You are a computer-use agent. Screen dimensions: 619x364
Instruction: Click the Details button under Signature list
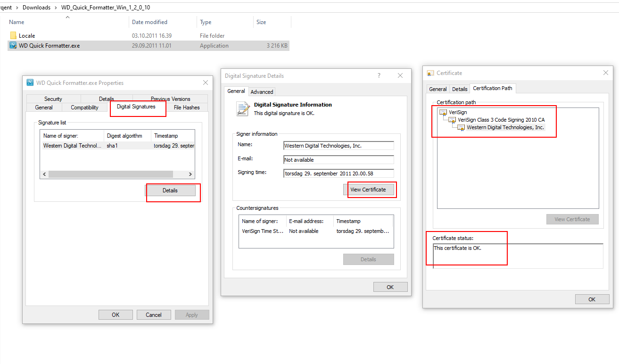click(x=170, y=190)
